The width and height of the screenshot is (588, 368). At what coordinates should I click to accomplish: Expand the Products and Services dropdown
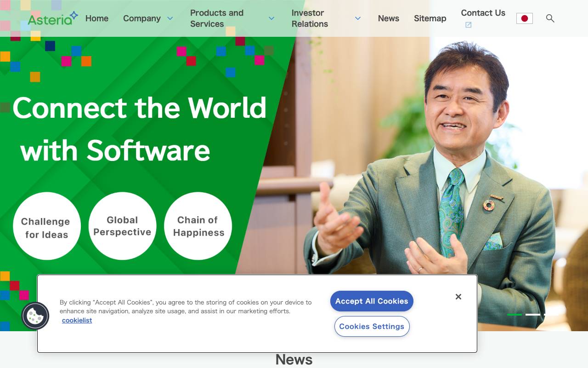(x=232, y=18)
